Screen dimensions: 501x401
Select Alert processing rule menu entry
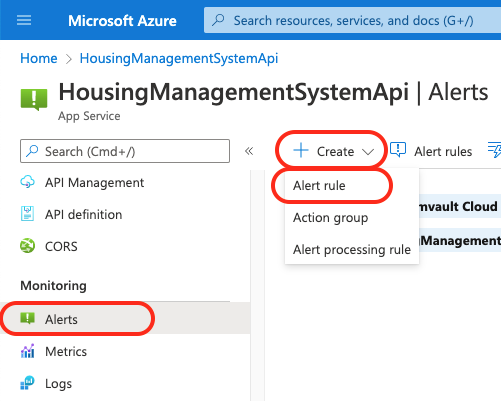tap(352, 250)
